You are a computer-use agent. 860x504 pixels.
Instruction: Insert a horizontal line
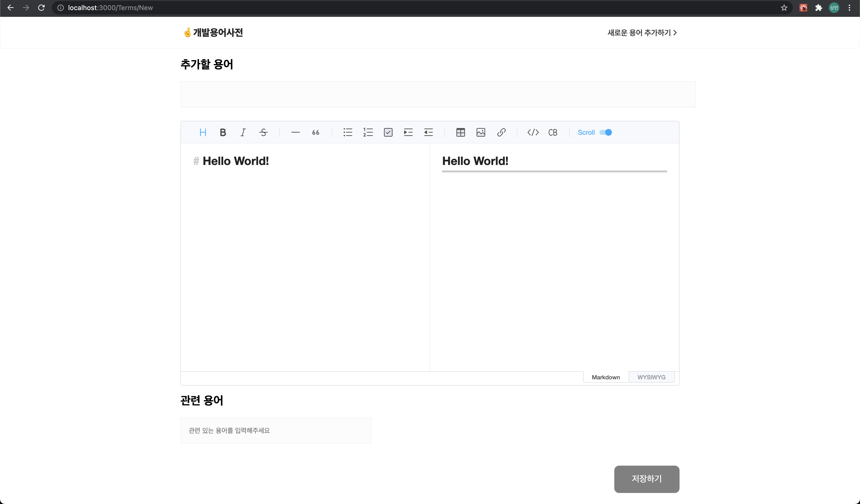[296, 132]
